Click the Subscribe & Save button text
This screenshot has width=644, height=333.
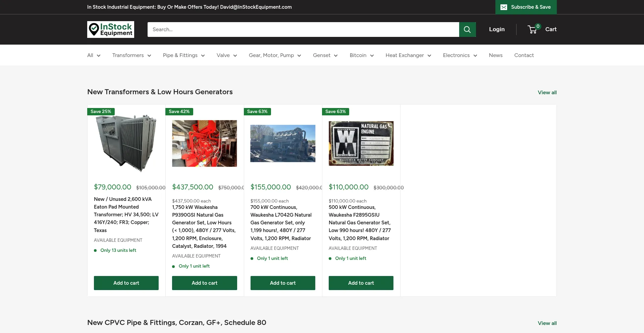pyautogui.click(x=531, y=7)
